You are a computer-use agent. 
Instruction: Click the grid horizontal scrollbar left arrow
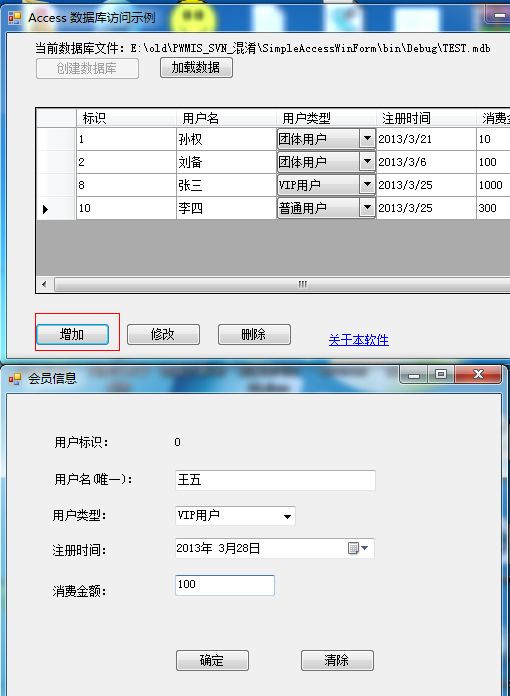pyautogui.click(x=44, y=284)
